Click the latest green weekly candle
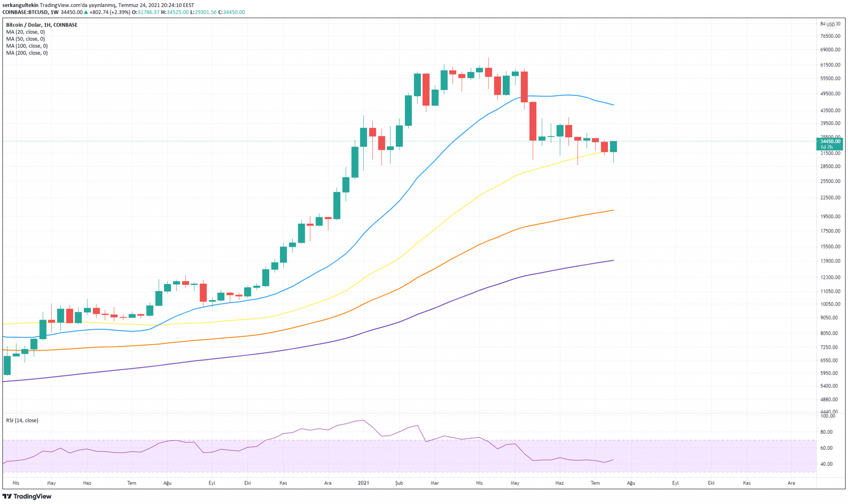The height and width of the screenshot is (504, 848). tap(613, 147)
